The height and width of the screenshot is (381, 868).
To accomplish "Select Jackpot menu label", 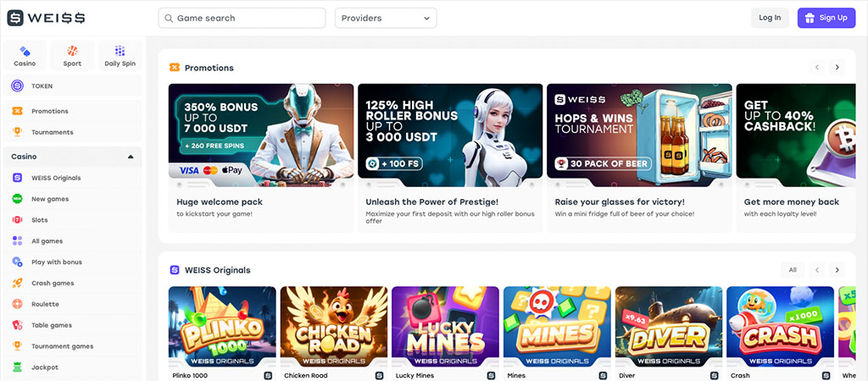I will coord(45,367).
